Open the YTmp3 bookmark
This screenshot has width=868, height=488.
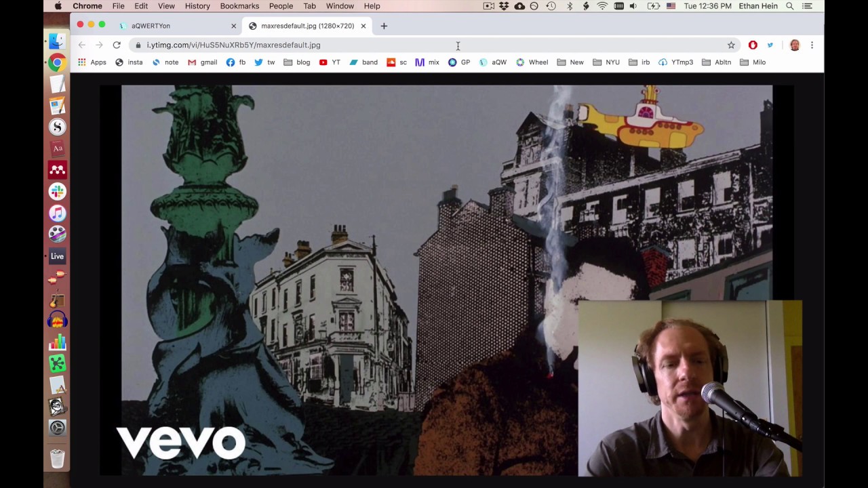[676, 62]
